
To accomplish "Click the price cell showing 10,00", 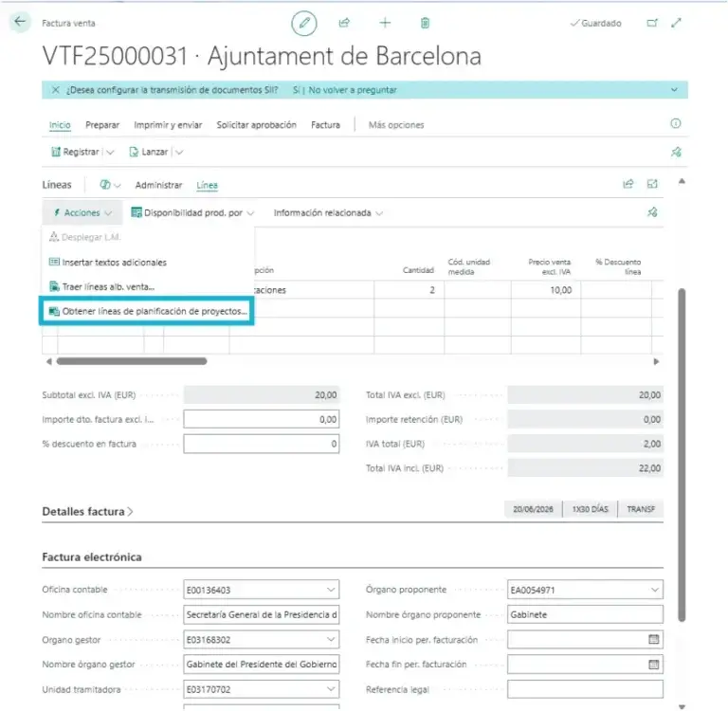I will click(x=546, y=290).
